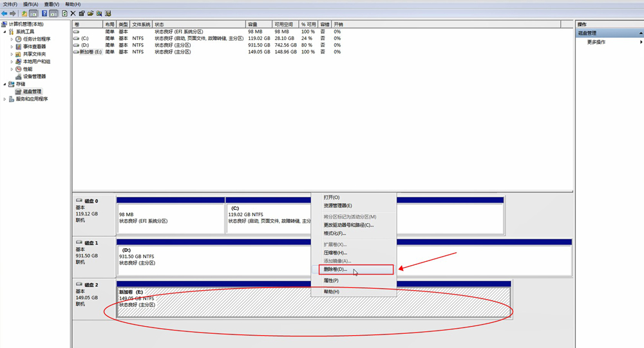Image resolution: width=644 pixels, height=348 pixels.
Task: Click the refresh icon in toolbar
Action: [64, 14]
